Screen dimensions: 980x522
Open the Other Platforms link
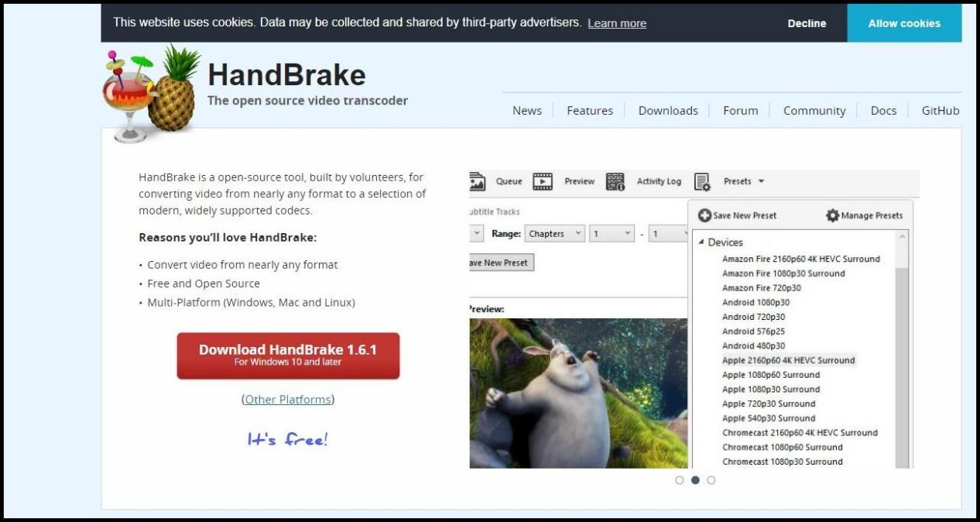288,400
